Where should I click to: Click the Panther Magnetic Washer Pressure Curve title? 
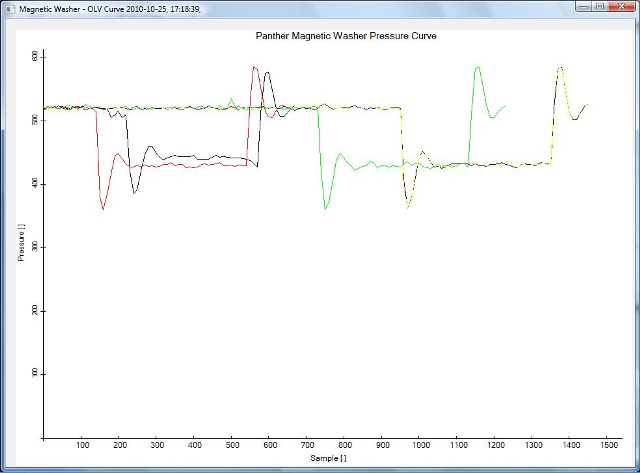coord(346,36)
